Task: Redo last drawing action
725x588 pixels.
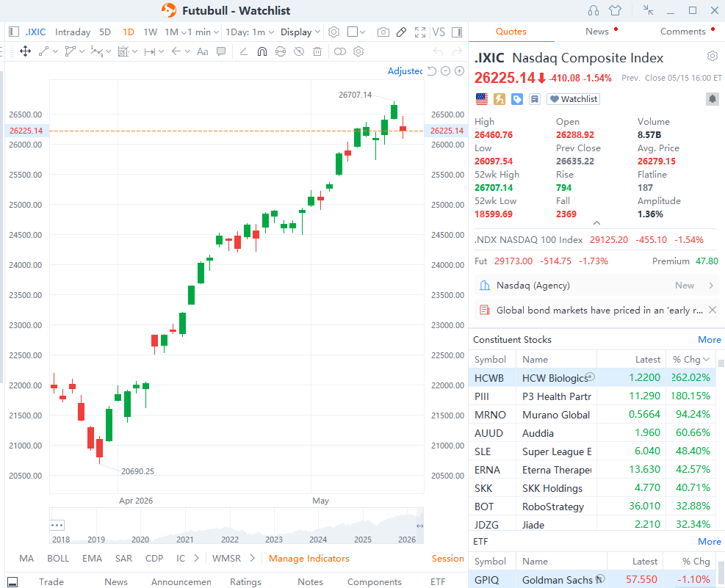Action: pos(457,51)
